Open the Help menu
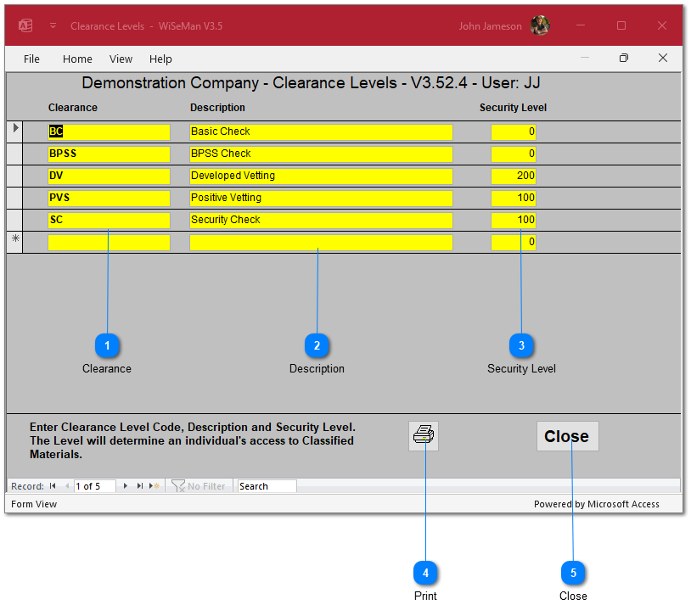Viewport: 691px width, 616px height. coord(160,59)
